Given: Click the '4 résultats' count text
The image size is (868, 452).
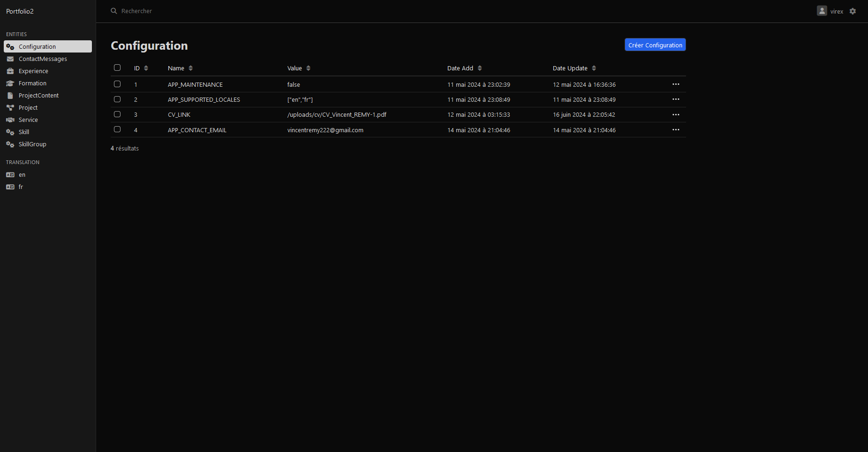Looking at the screenshot, I should pos(125,149).
